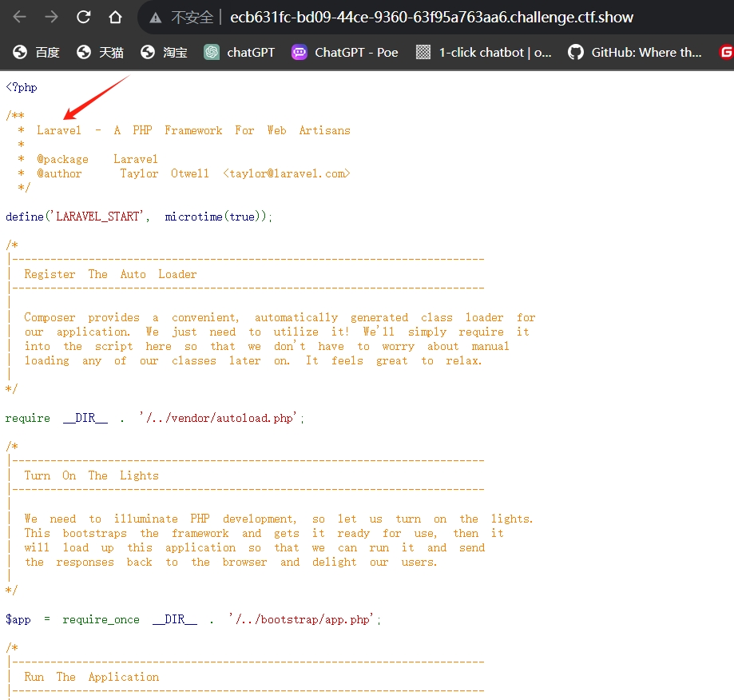The image size is (734, 700).
Task: Open the GitHub: Where th... bookmark
Action: (635, 52)
